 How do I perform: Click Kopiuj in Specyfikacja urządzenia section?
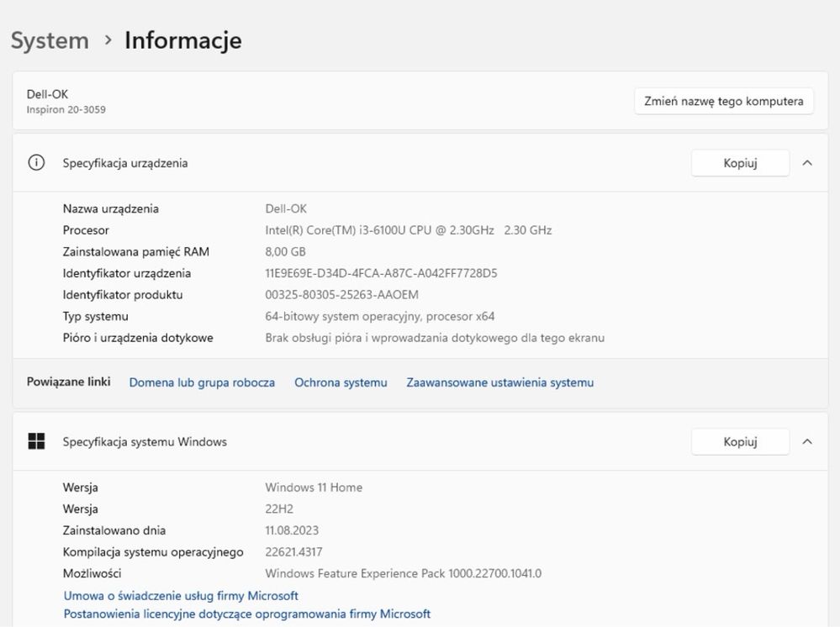[x=740, y=163]
